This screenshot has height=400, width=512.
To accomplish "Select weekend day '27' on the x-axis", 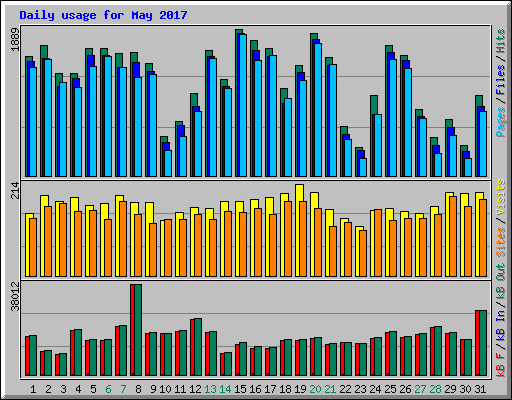I will tap(420, 389).
